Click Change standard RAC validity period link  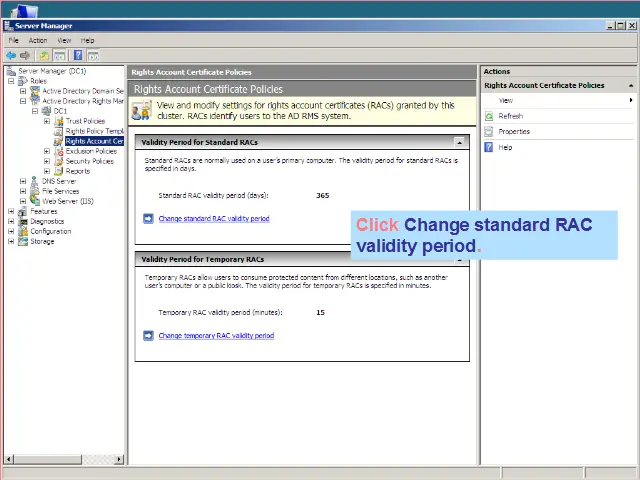[x=214, y=219]
